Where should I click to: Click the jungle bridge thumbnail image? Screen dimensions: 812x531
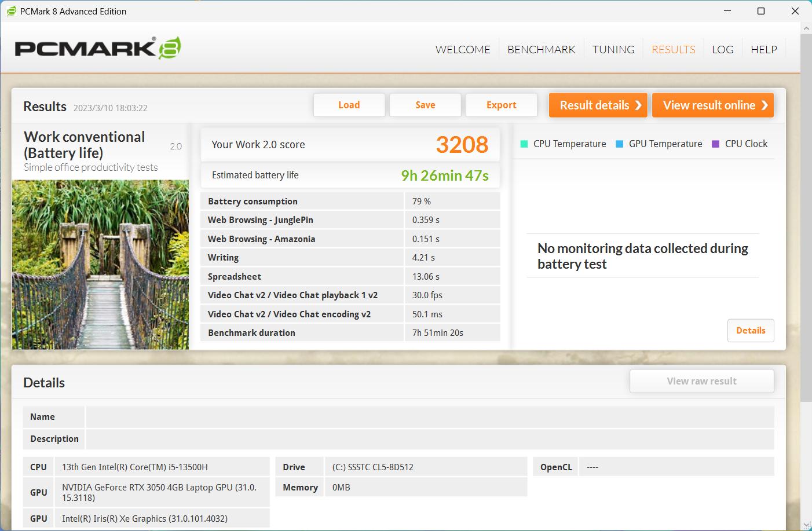100,265
